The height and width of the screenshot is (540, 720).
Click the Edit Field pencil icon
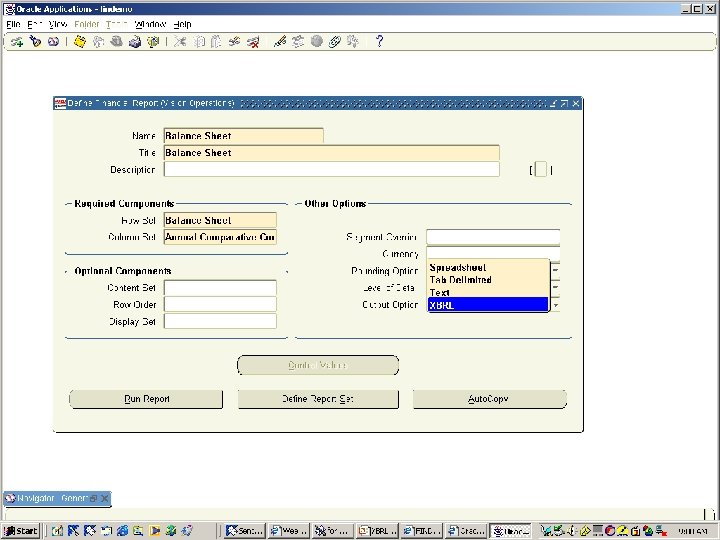280,42
